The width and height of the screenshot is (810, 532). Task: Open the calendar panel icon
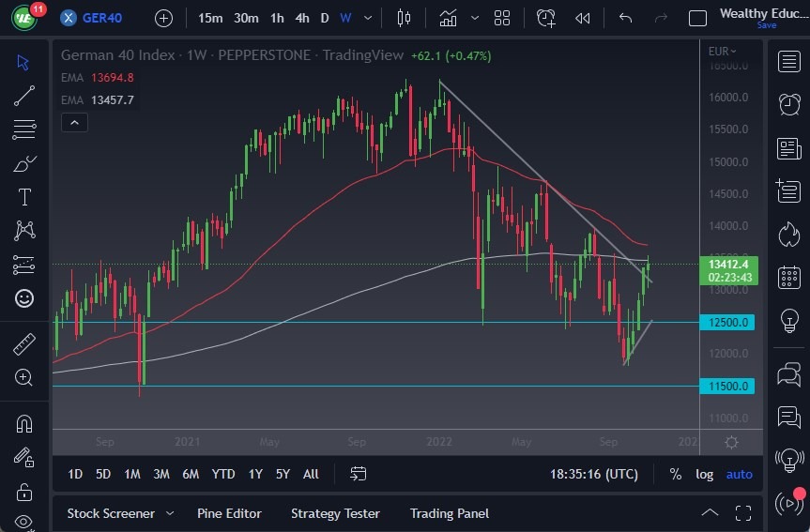789,278
